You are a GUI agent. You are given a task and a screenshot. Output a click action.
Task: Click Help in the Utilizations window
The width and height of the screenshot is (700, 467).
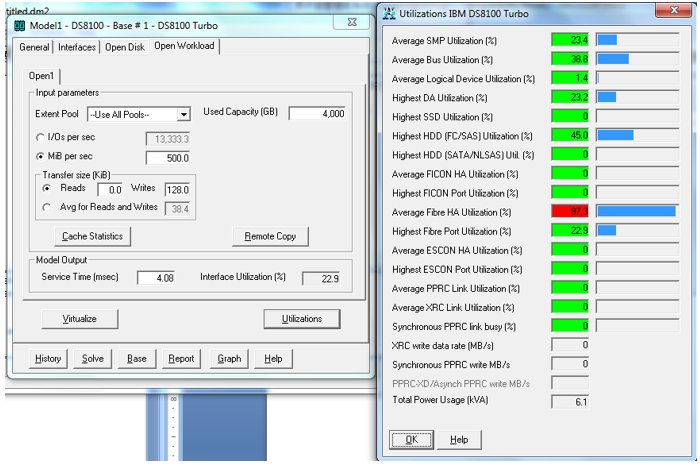point(459,440)
